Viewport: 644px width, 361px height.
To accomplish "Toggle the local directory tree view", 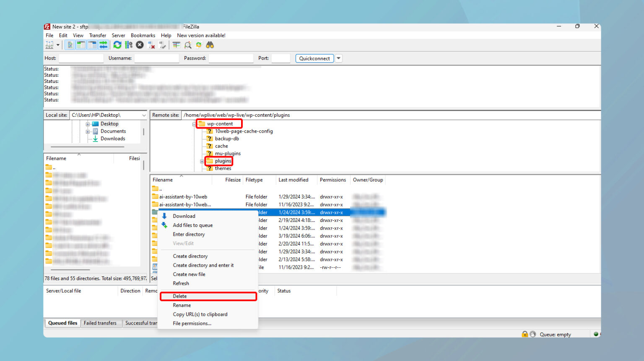I will pyautogui.click(x=81, y=45).
